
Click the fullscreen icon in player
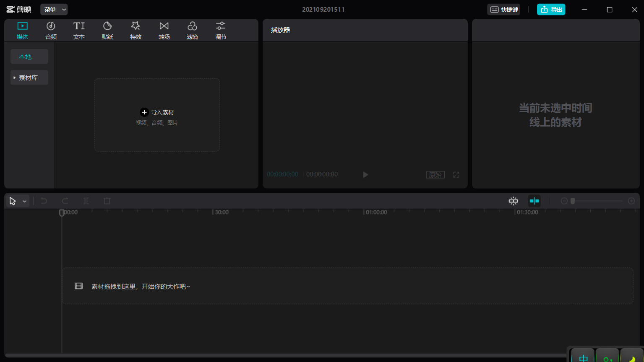point(456,175)
